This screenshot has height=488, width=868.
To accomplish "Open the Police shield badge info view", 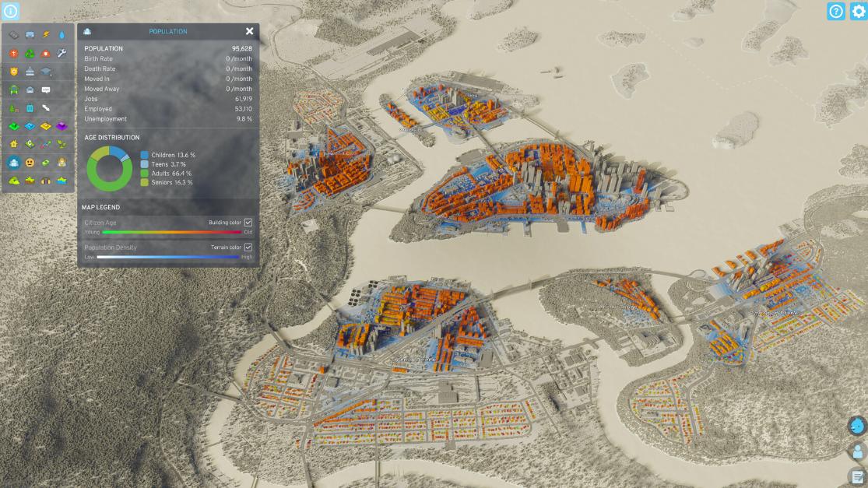I will (x=14, y=72).
